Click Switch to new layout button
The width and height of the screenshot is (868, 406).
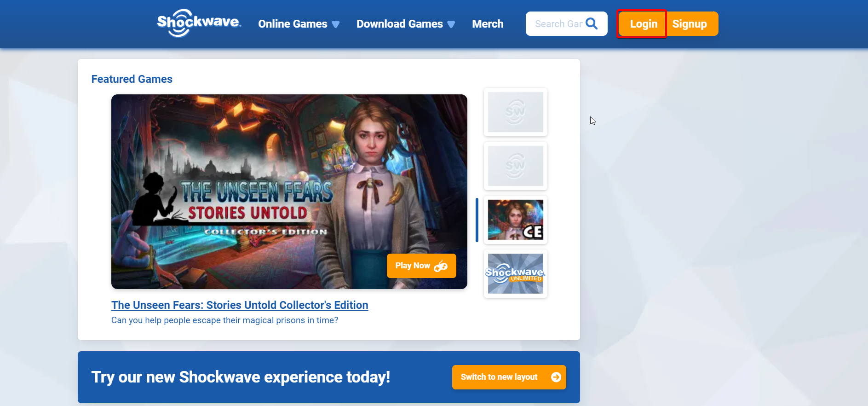509,377
